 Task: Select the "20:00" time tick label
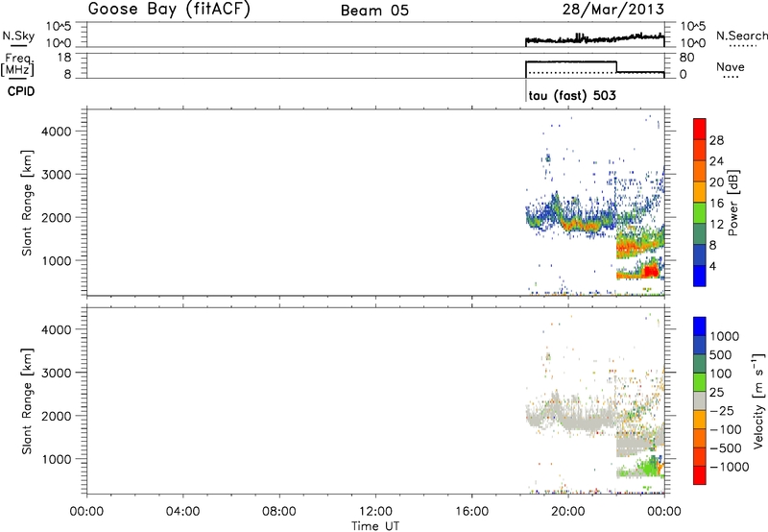[x=567, y=512]
